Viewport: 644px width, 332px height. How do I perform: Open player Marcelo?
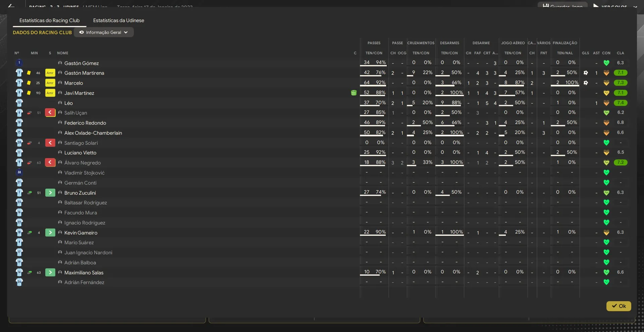[73, 83]
